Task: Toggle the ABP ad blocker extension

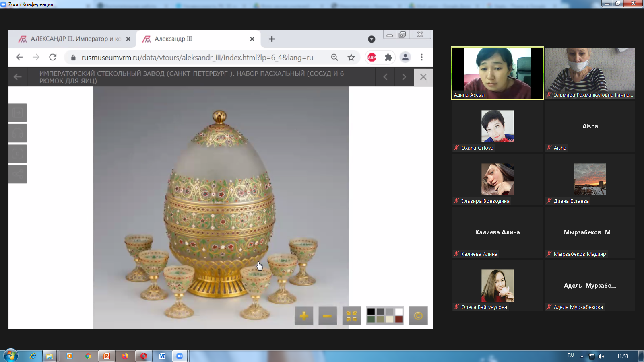Action: pyautogui.click(x=372, y=58)
